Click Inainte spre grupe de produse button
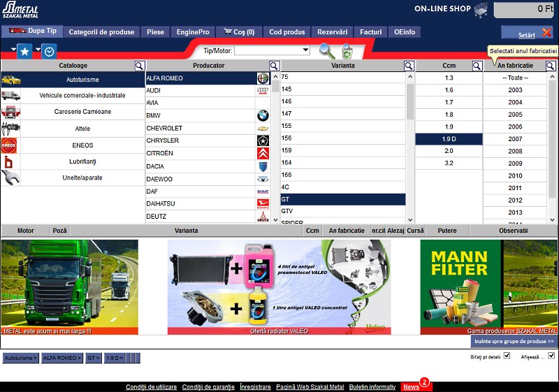 [x=514, y=342]
